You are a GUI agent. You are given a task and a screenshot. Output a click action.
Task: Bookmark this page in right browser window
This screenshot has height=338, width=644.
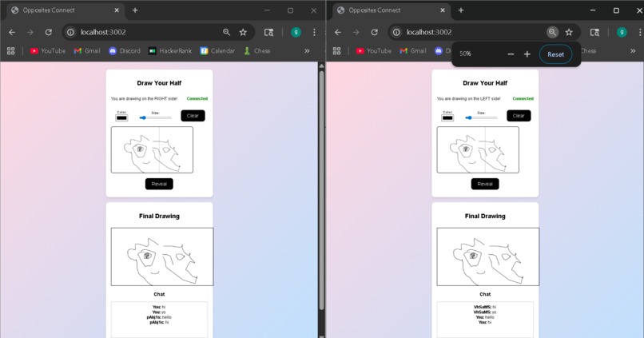pyautogui.click(x=569, y=32)
